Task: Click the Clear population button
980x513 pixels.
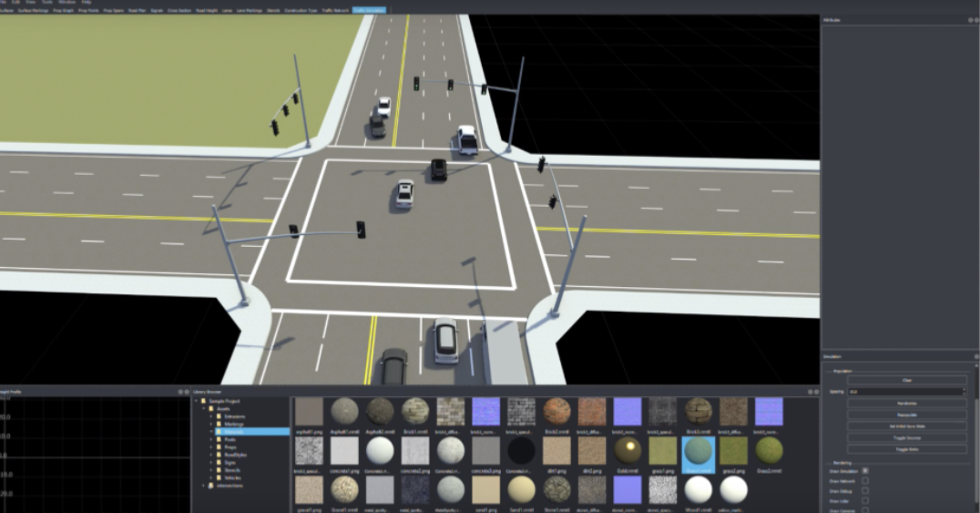Action: coord(907,380)
